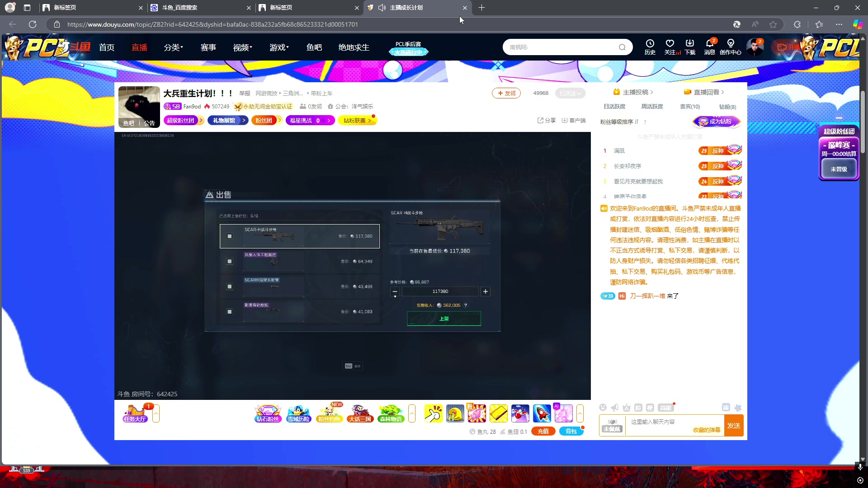
Task: Decrease price with minus stepper
Action: 395,291
